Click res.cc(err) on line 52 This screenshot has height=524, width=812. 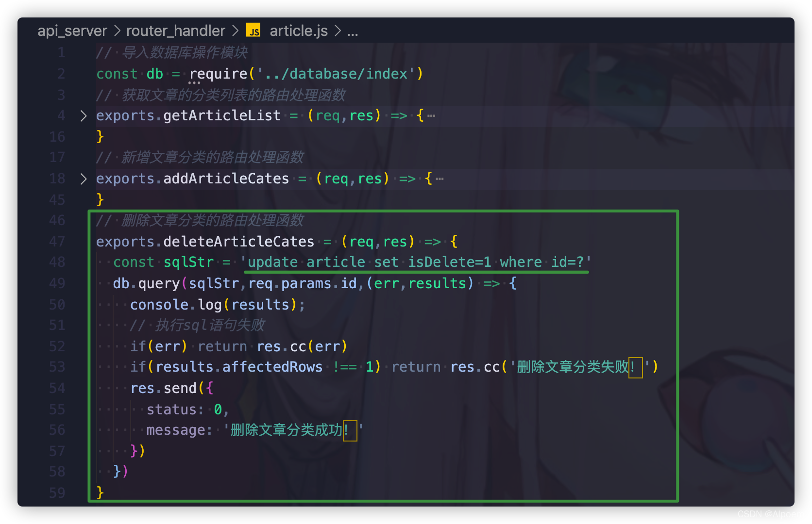[302, 346]
